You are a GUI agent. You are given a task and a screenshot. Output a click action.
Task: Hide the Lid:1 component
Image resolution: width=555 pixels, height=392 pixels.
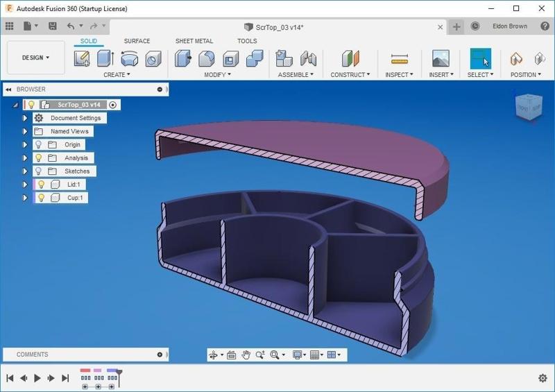click(x=42, y=184)
